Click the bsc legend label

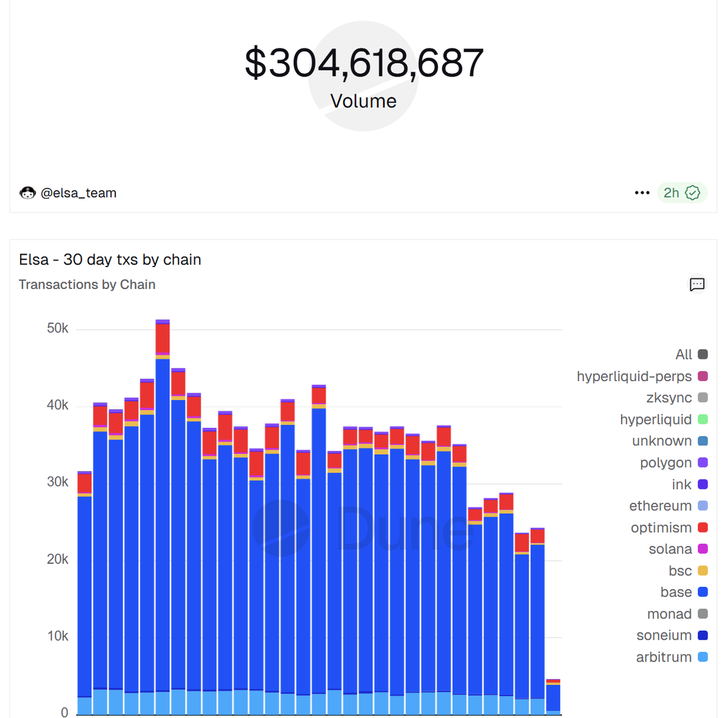680,571
